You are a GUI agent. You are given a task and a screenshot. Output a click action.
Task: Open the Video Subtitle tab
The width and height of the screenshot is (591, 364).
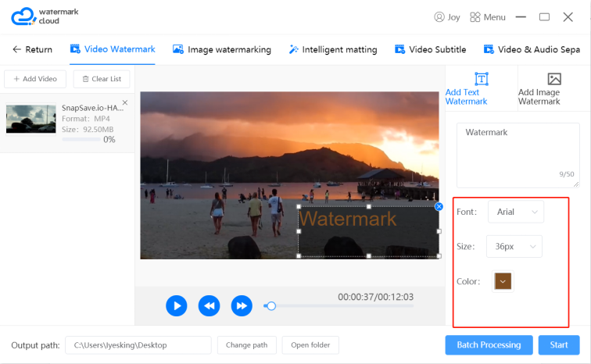430,50
